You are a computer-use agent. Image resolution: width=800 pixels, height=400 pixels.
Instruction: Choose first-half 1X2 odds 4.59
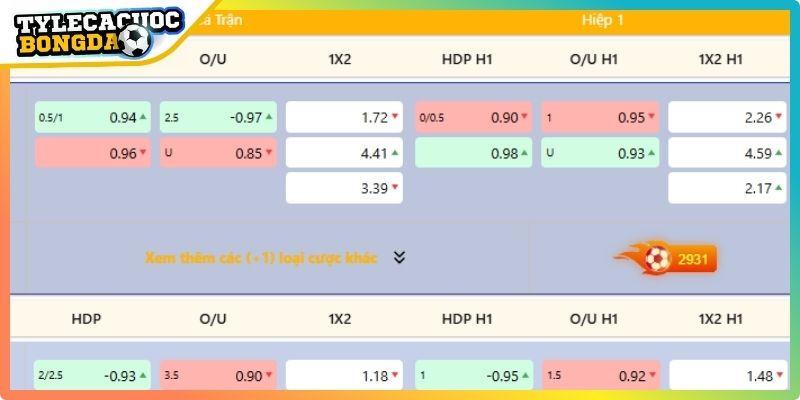(728, 153)
